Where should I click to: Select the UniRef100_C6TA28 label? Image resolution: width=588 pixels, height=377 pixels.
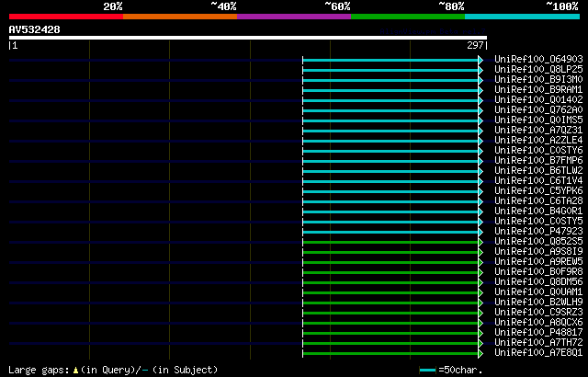click(x=539, y=201)
